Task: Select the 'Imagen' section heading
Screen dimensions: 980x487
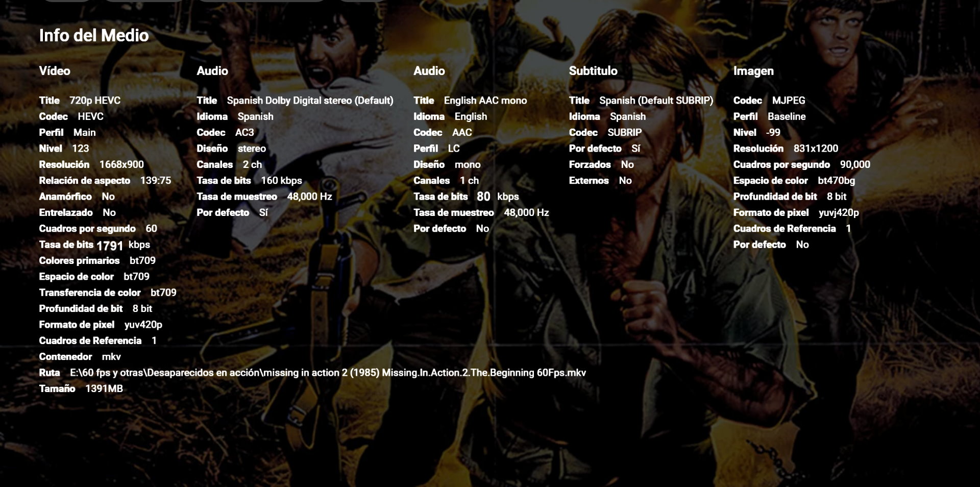Action: [x=753, y=71]
